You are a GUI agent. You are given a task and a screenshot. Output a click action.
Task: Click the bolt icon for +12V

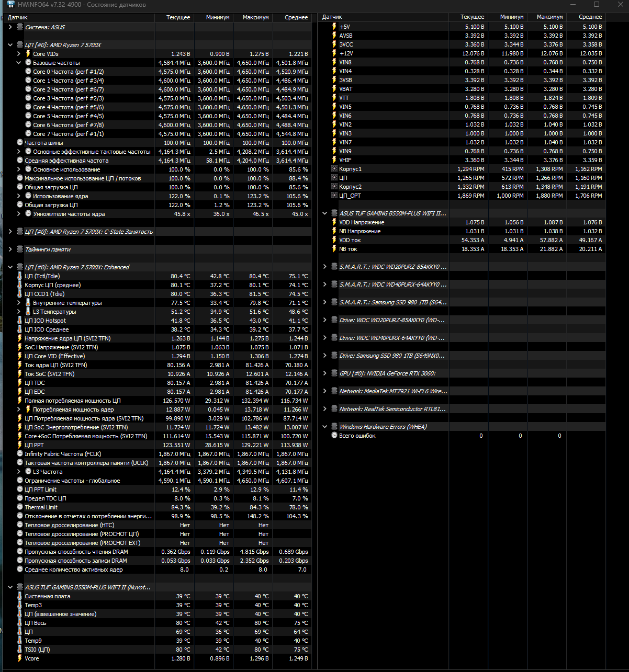(334, 53)
